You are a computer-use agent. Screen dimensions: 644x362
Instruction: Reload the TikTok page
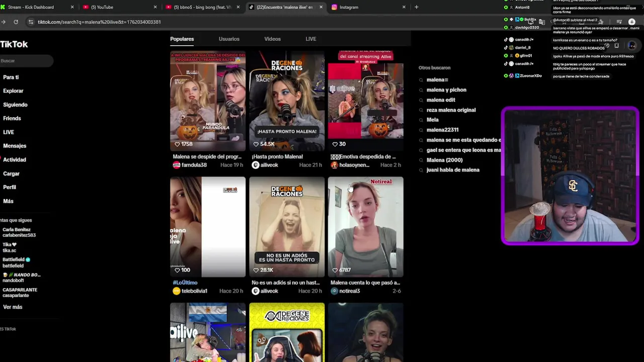(x=16, y=22)
